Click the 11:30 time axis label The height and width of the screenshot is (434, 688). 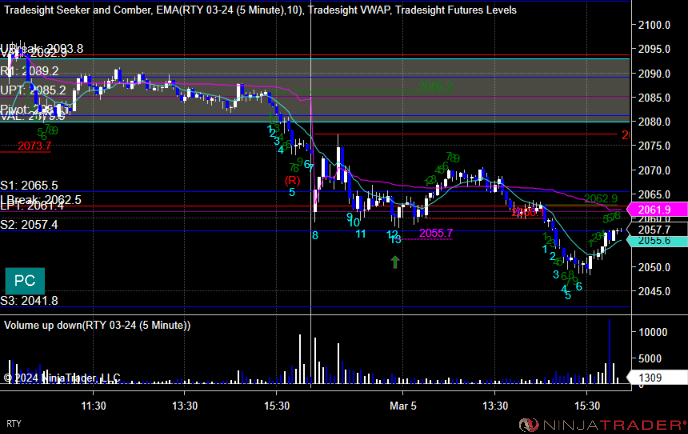pos(93,406)
